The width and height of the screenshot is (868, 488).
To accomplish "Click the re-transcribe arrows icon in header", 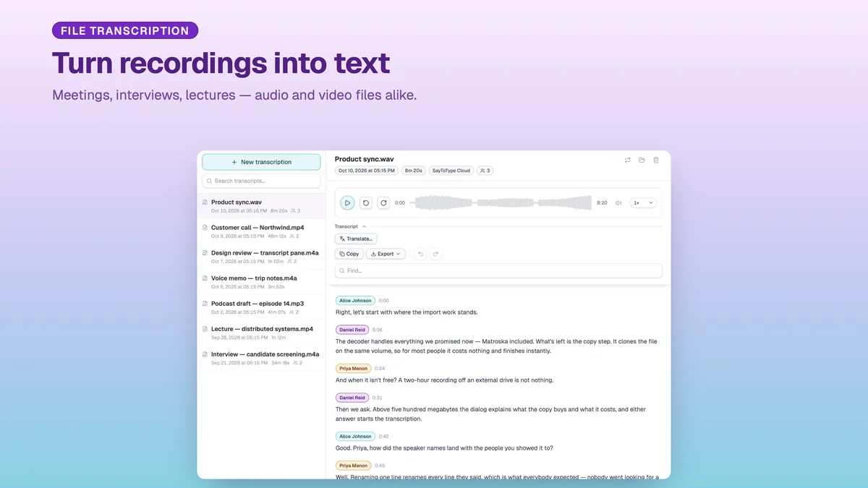I will pos(627,160).
